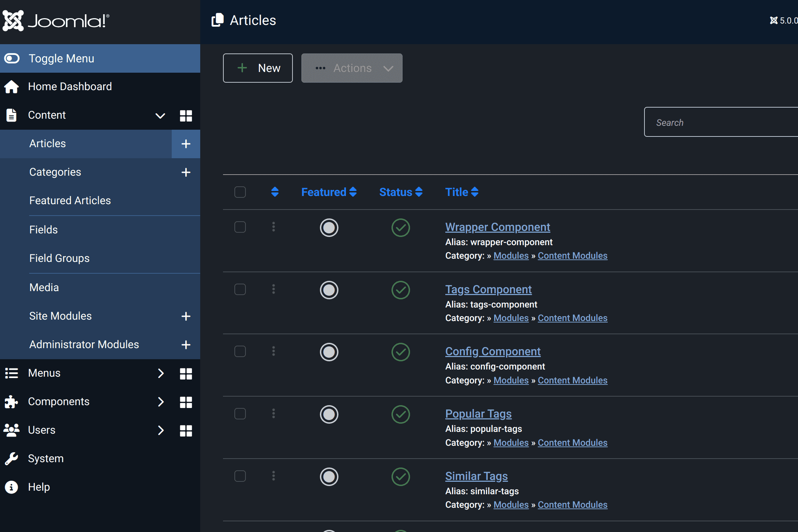Click the New article button
This screenshot has height=532, width=798.
tap(258, 68)
